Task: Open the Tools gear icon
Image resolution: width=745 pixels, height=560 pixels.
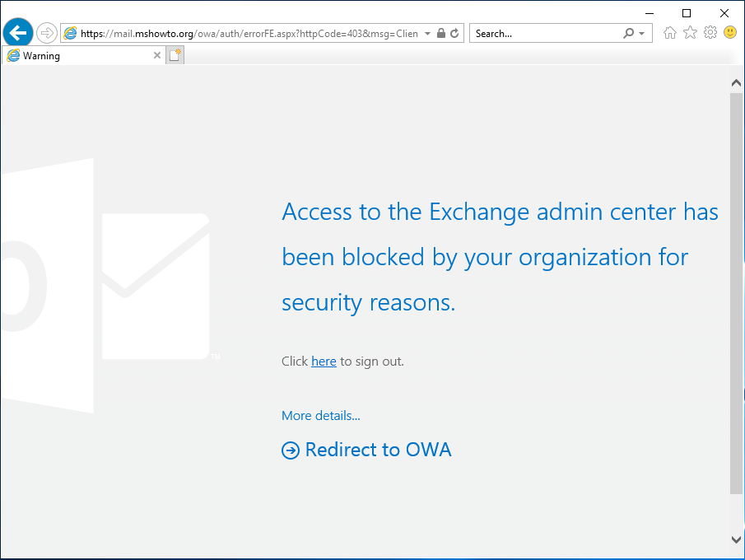Action: pos(710,33)
